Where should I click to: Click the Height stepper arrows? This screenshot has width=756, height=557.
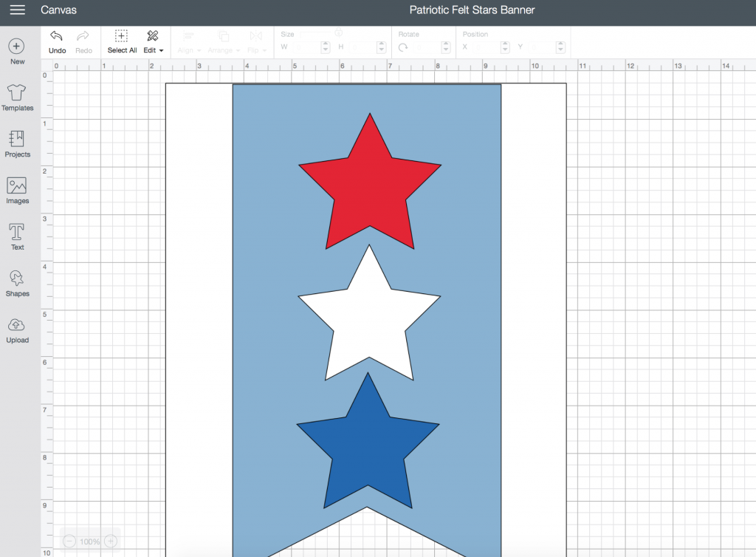click(382, 47)
